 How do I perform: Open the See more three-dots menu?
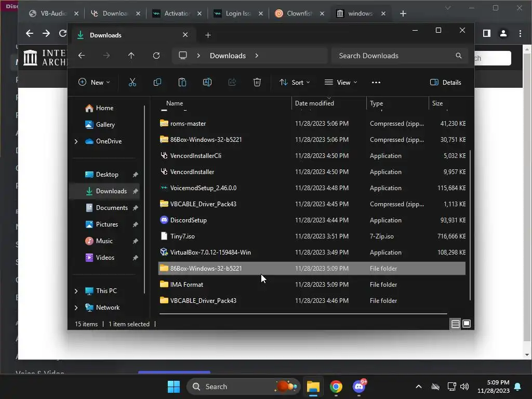376,83
